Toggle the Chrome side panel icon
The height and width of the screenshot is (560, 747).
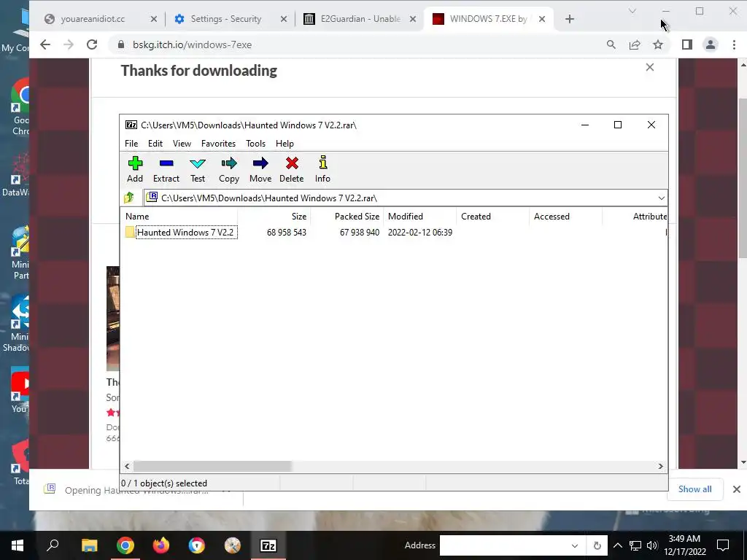point(687,44)
